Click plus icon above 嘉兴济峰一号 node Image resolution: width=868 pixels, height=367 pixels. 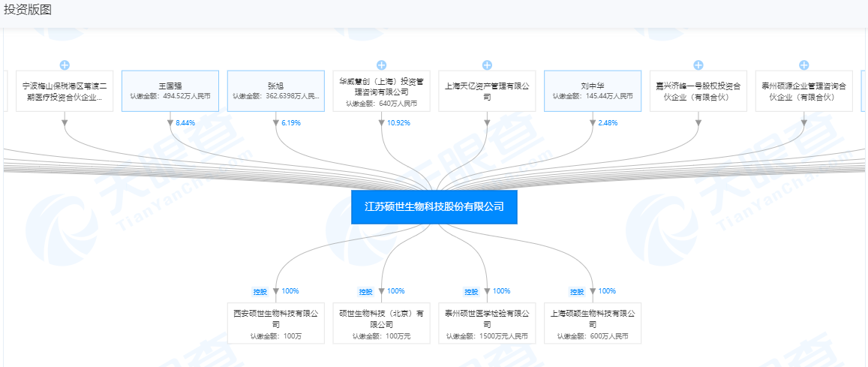tap(698, 65)
